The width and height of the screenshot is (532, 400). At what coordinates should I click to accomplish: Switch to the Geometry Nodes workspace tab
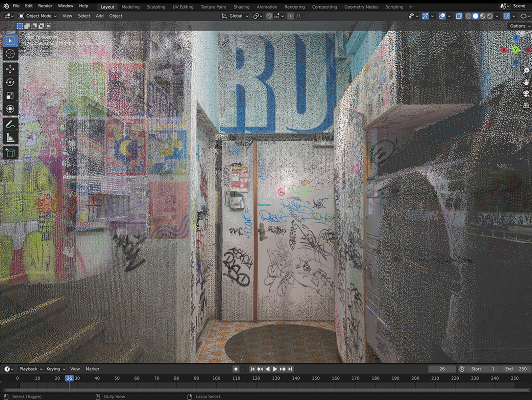361,7
